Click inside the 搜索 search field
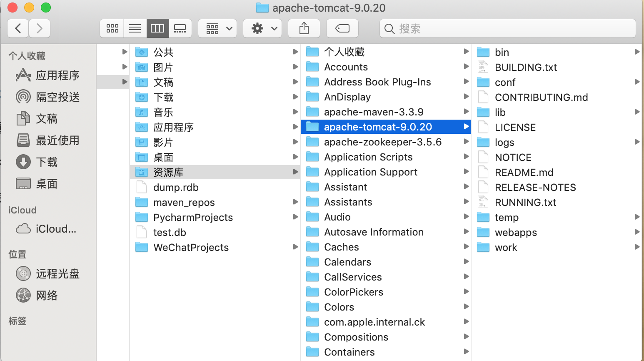 pos(458,28)
